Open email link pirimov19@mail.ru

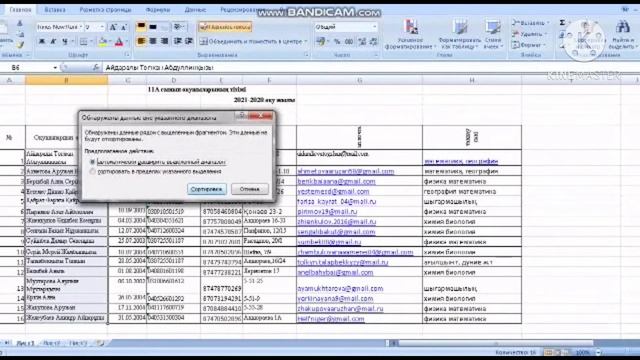[x=327, y=211]
